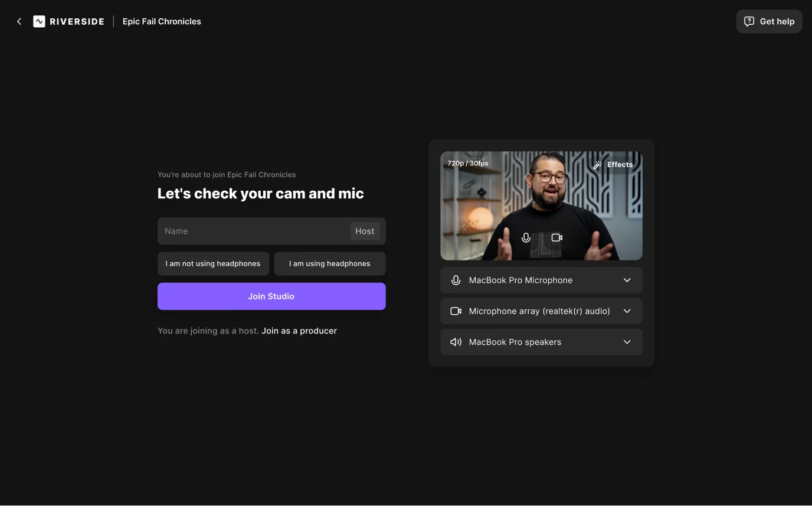Viewport: 812px width, 506px height.
Task: Click the Effects magic wand icon
Action: pos(598,165)
